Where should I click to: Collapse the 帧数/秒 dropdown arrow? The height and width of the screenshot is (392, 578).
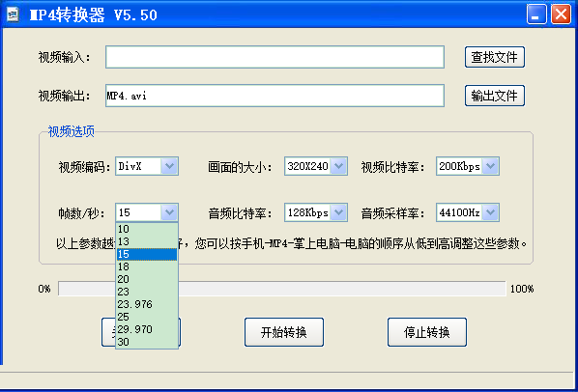(169, 212)
